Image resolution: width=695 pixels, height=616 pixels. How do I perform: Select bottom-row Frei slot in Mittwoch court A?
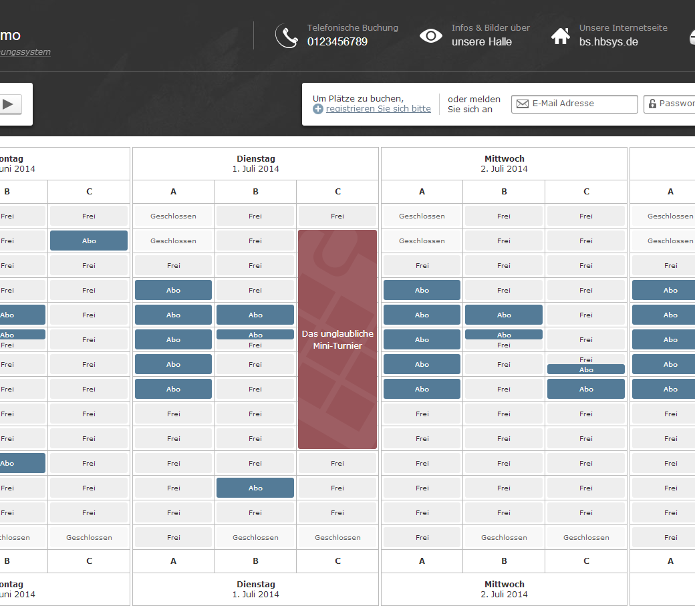[422, 537]
